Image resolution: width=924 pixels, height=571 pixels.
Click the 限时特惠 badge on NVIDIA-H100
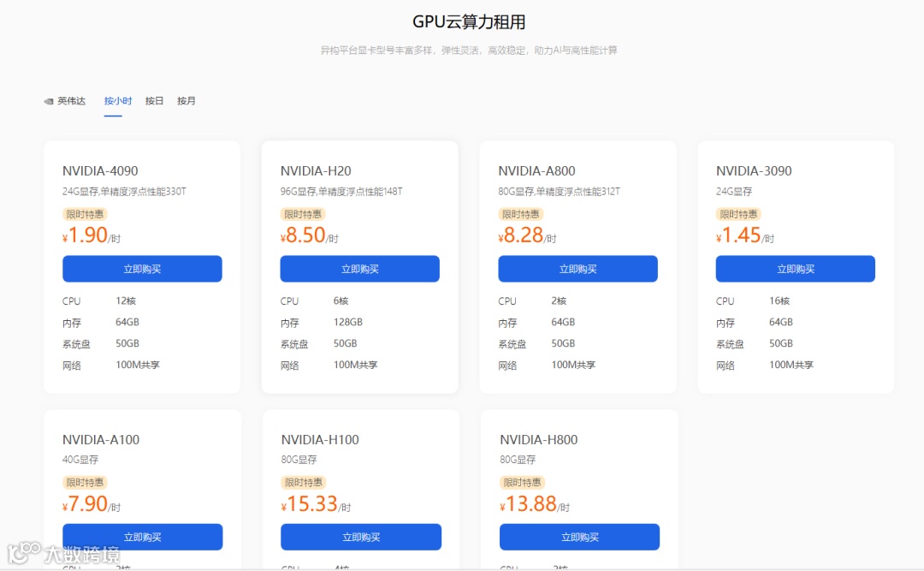(304, 483)
